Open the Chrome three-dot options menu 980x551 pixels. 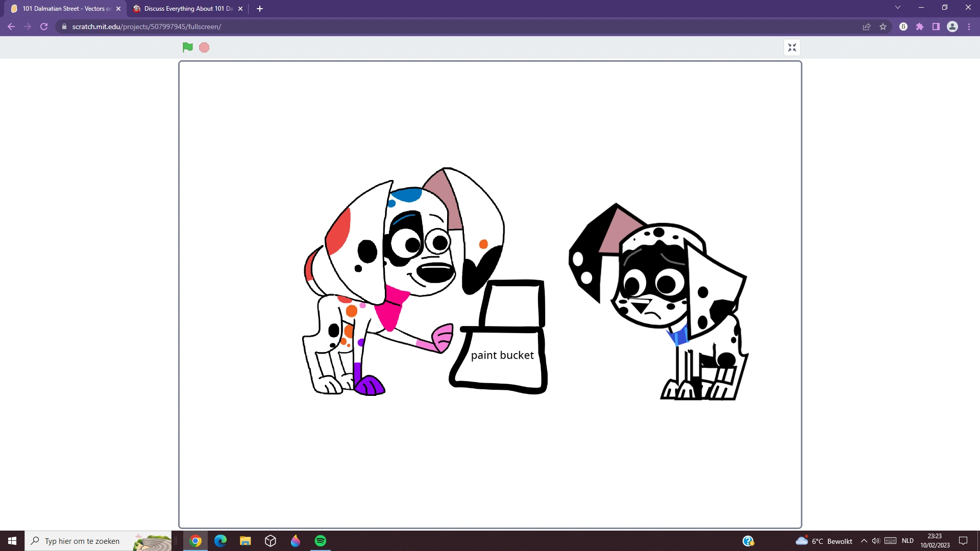969,27
